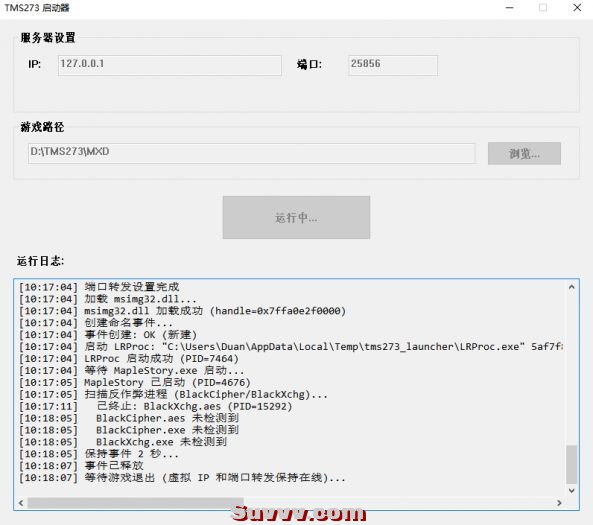593x525 pixels.
Task: Click the IP address input field
Action: click(169, 65)
